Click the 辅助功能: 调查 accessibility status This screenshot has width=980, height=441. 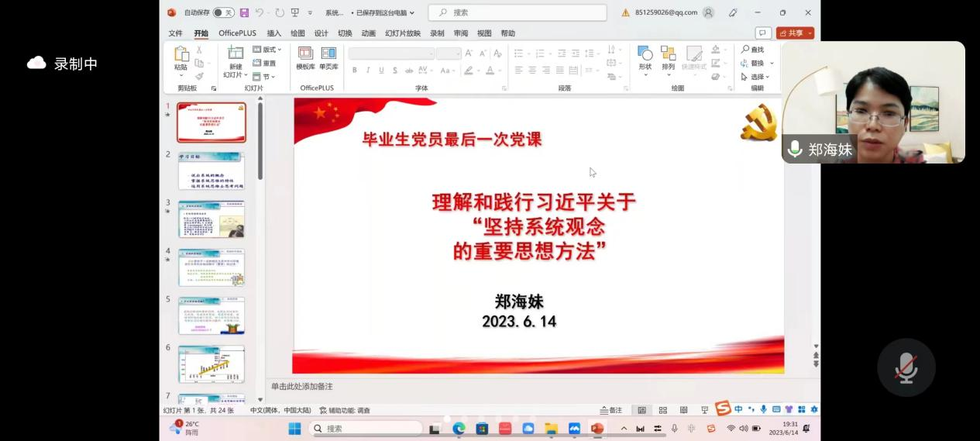345,410
